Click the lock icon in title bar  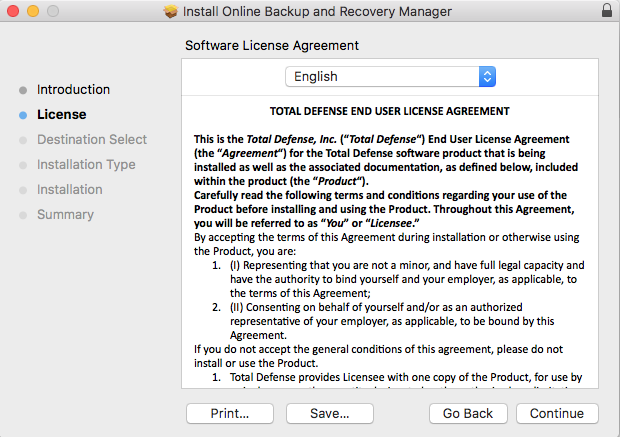[x=607, y=10]
